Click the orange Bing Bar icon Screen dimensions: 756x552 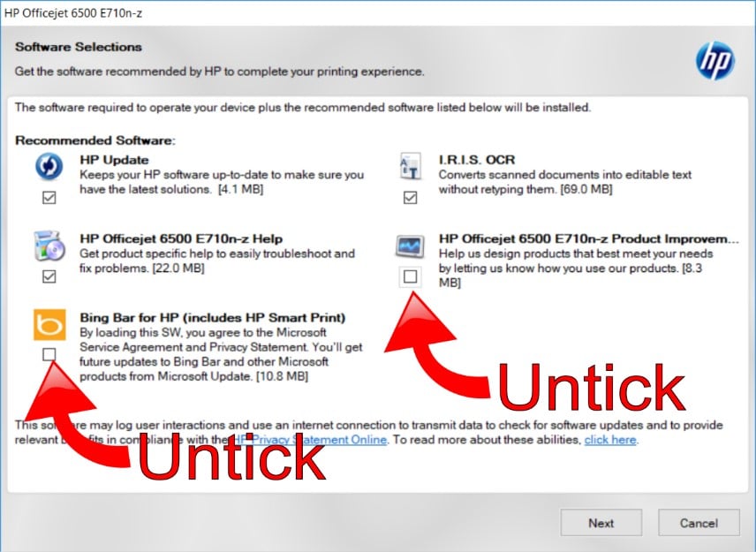click(x=49, y=324)
